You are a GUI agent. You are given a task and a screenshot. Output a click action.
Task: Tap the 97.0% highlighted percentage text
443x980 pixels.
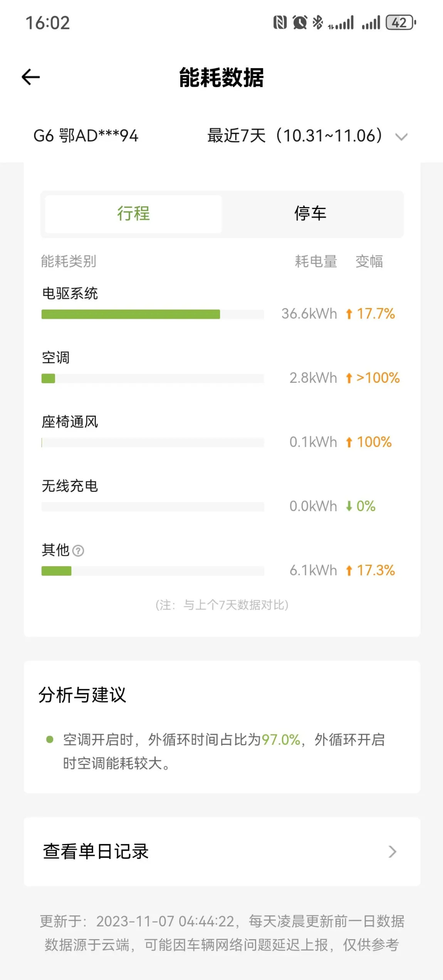click(x=281, y=740)
